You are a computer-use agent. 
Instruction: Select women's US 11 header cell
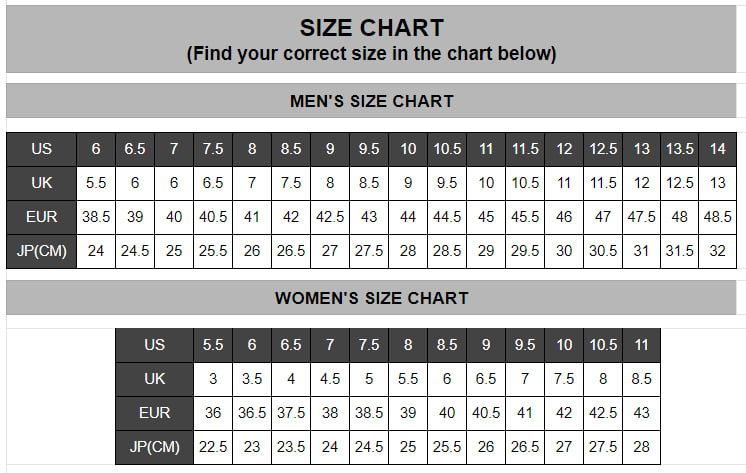click(x=641, y=345)
